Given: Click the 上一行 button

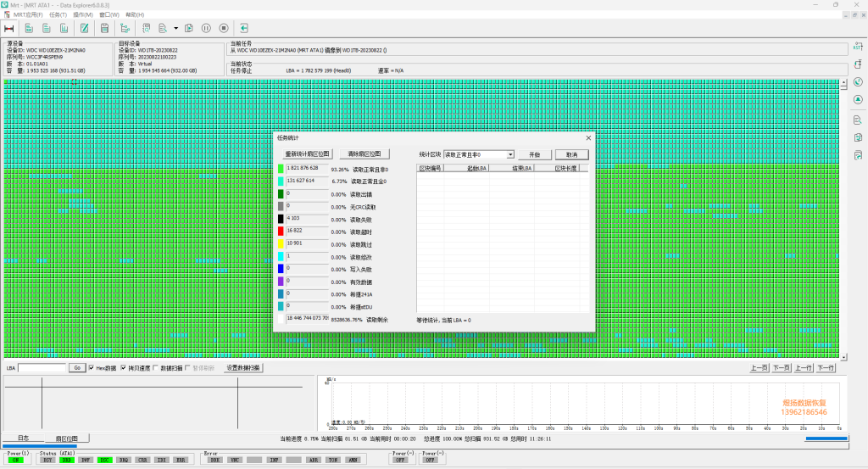Looking at the screenshot, I should point(804,368).
